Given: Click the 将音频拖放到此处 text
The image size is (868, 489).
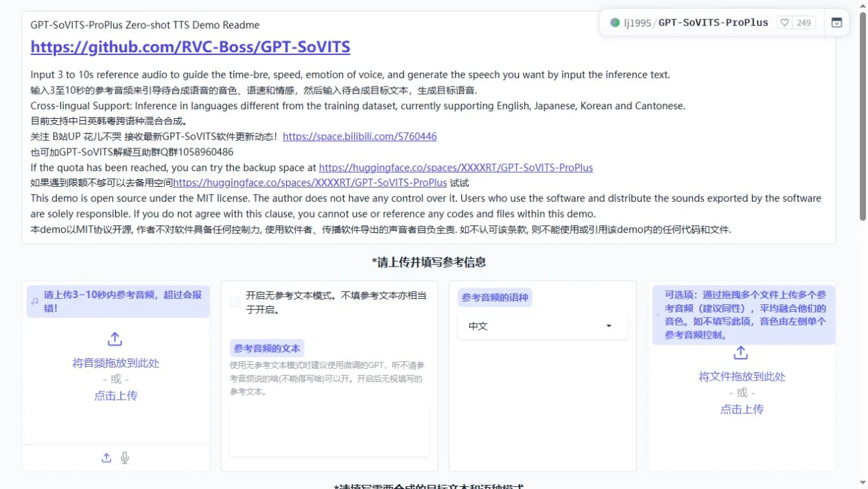Looking at the screenshot, I should (115, 363).
